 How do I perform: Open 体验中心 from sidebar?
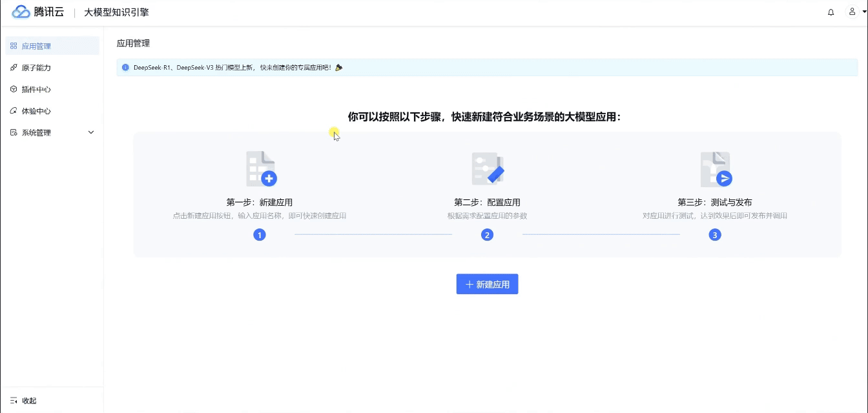(36, 111)
